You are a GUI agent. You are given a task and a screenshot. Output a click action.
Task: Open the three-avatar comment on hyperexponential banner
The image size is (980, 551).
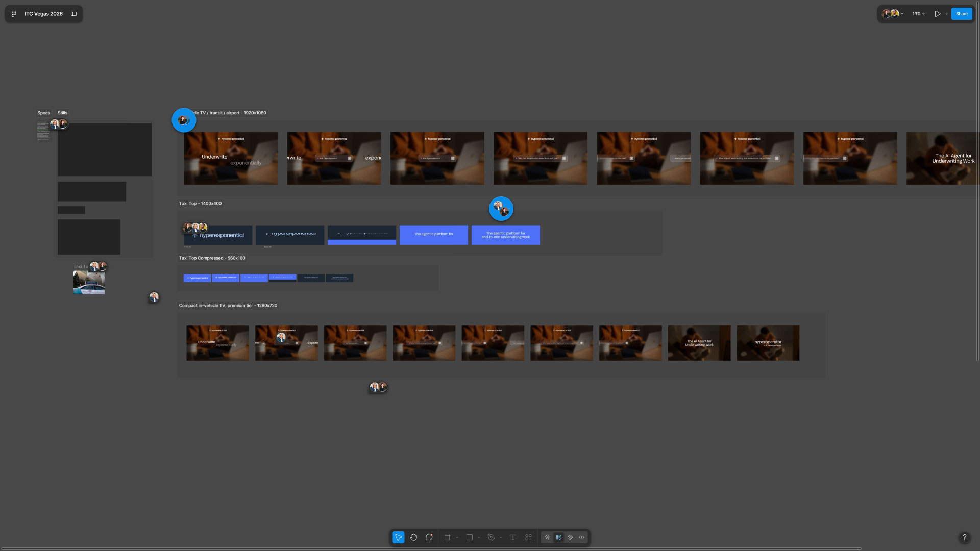[195, 228]
